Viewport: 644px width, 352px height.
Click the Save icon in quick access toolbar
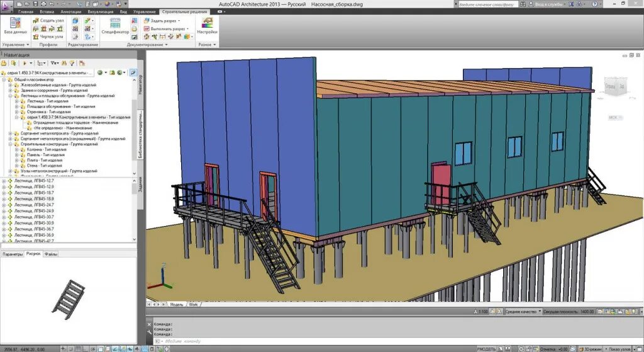pyautogui.click(x=36, y=4)
